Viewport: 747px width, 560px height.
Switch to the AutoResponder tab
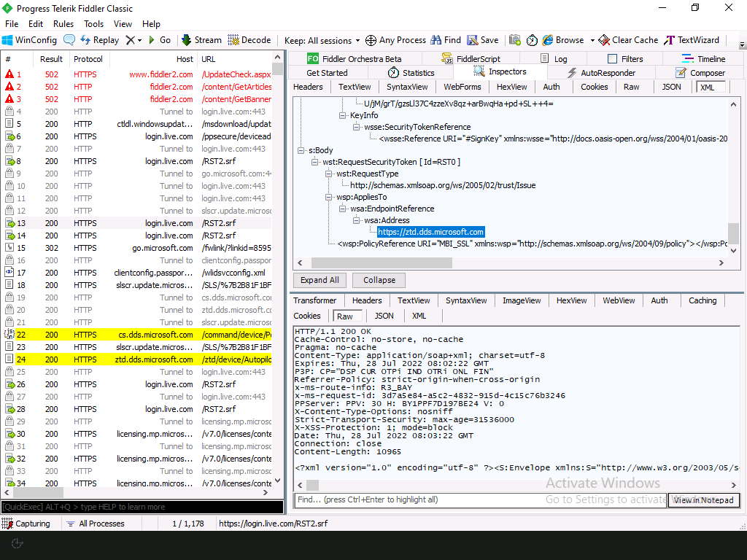coord(601,73)
